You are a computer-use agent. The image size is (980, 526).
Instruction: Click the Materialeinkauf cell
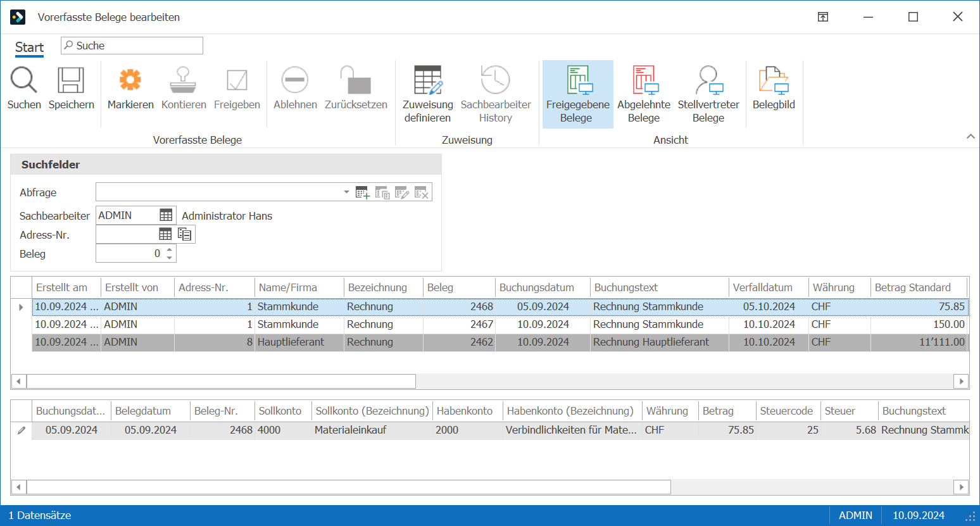point(371,430)
